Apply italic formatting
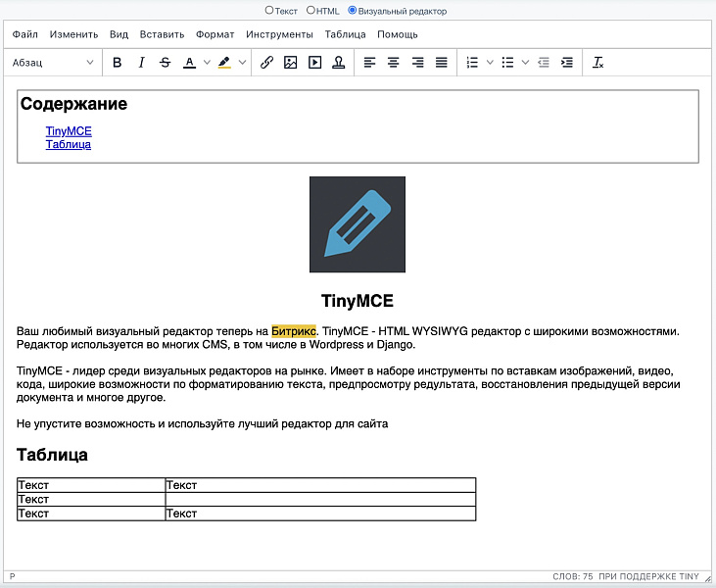This screenshot has height=588, width=716. (x=141, y=63)
